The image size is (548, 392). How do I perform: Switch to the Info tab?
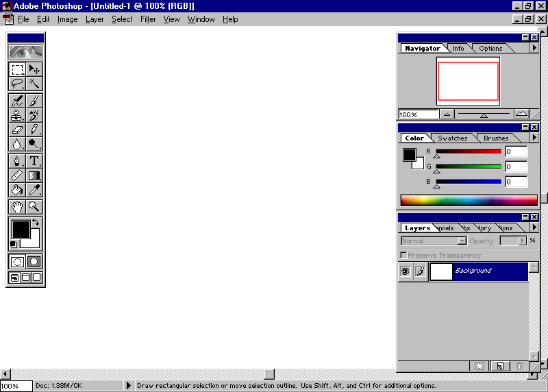(x=458, y=48)
